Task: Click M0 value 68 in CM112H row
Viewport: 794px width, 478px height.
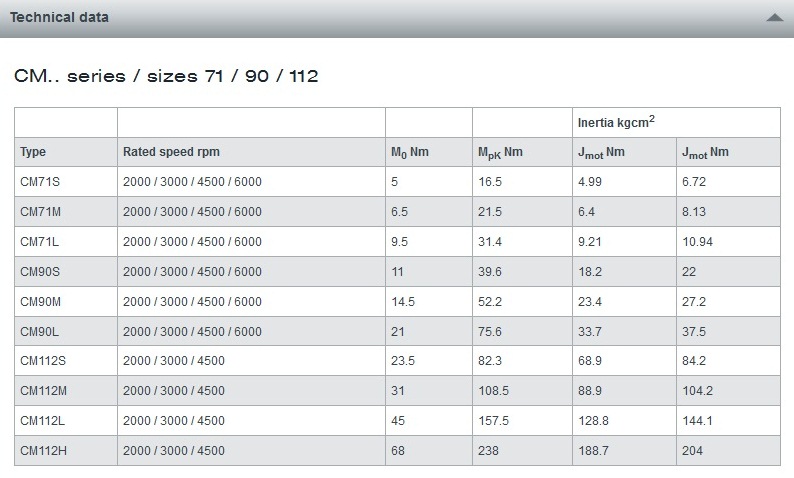Action: pos(398,451)
